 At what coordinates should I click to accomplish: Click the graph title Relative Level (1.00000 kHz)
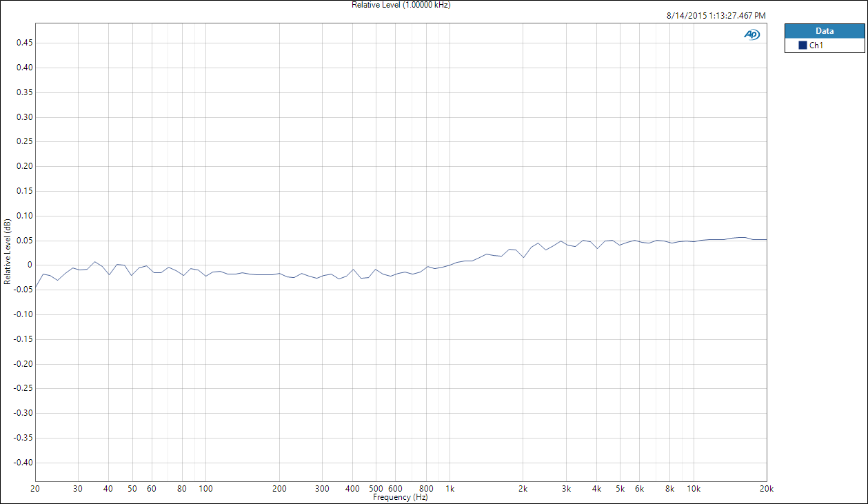click(x=401, y=5)
